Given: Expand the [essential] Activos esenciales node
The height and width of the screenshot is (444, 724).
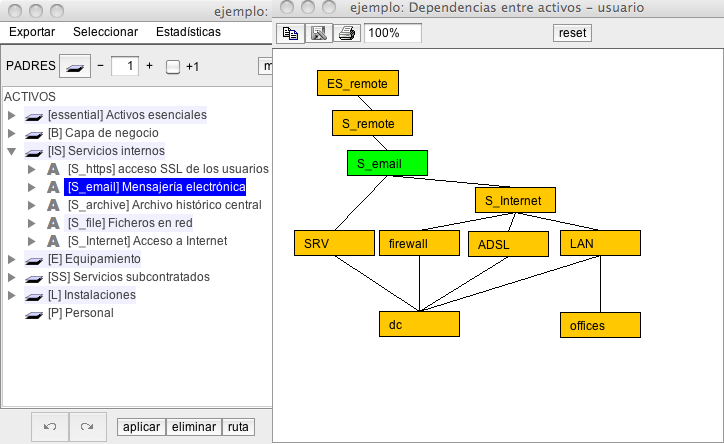Looking at the screenshot, I should click(12, 115).
